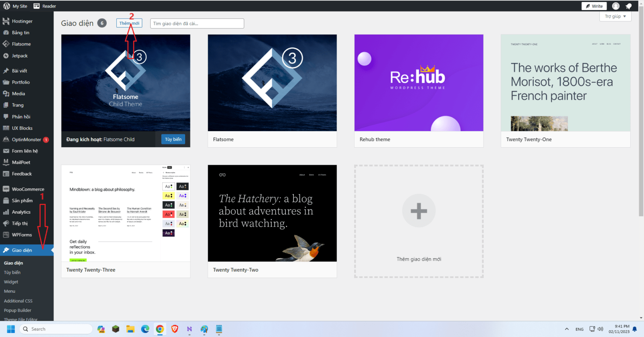Open Additional CSS submenu item
The height and width of the screenshot is (337, 644).
[18, 301]
